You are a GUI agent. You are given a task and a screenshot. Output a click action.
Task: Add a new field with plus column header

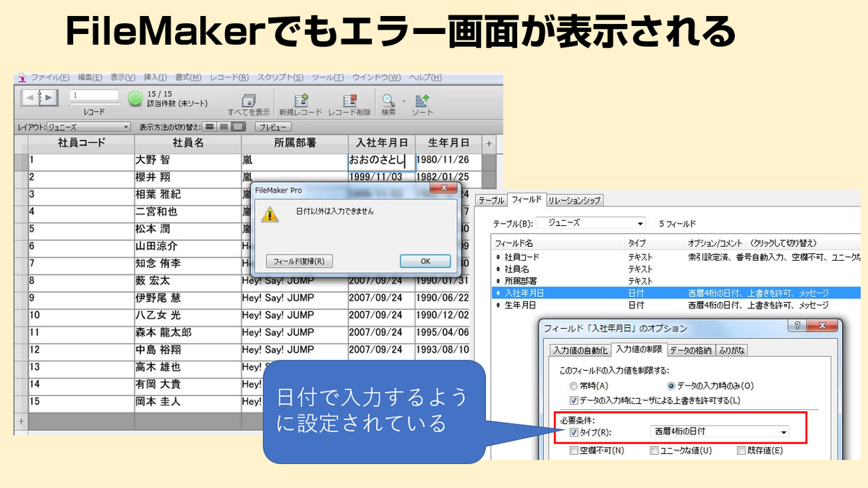[488, 143]
